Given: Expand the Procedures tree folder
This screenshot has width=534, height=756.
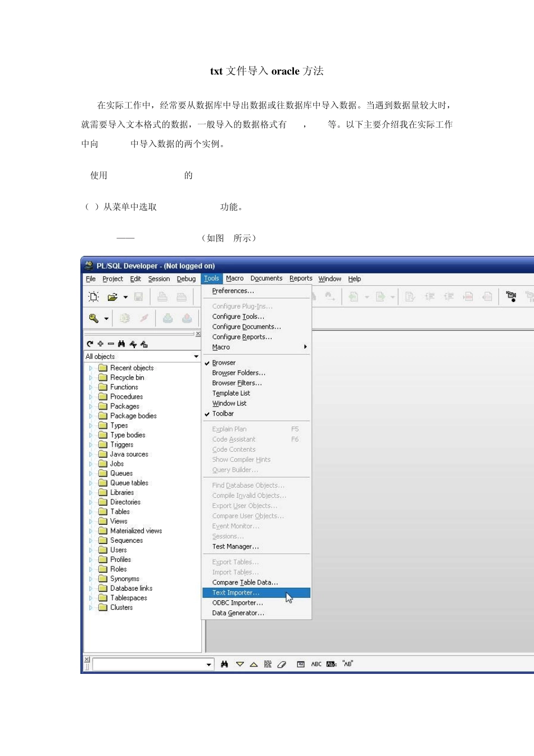Looking at the screenshot, I should click(90, 397).
